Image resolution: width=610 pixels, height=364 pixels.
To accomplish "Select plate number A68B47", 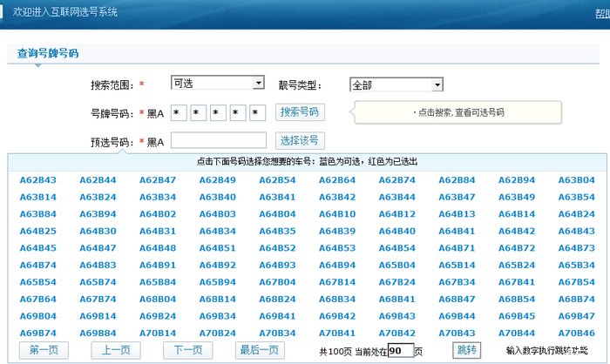I will 457,300.
